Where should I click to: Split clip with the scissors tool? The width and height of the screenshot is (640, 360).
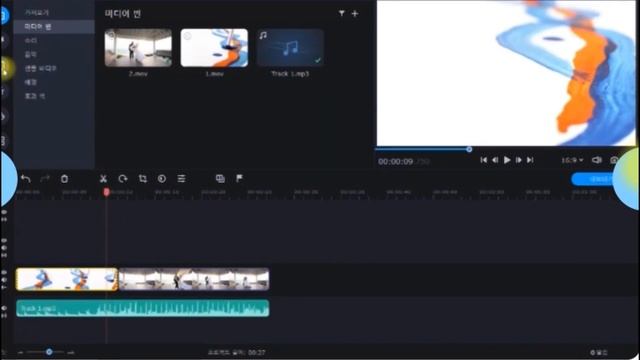click(x=103, y=179)
